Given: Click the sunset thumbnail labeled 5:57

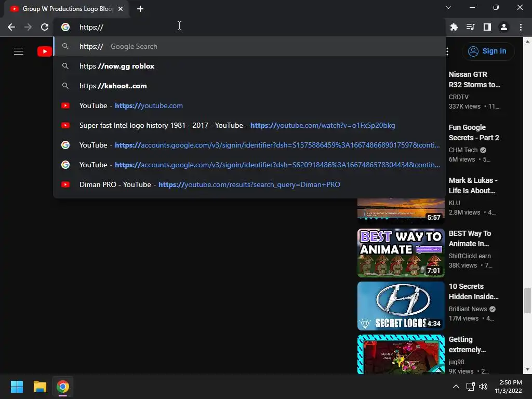Looking at the screenshot, I should (401, 211).
